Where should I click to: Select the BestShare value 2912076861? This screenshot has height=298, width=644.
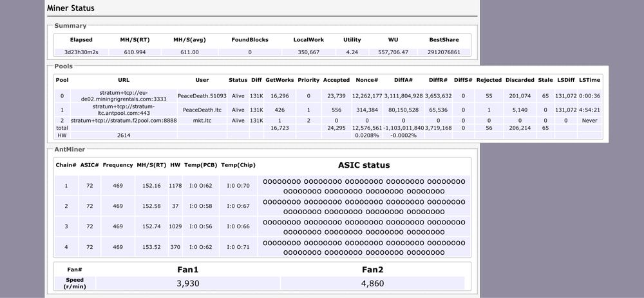click(444, 52)
